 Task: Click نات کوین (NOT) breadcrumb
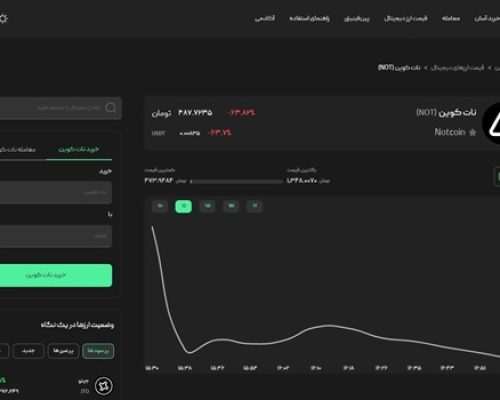pyautogui.click(x=399, y=68)
